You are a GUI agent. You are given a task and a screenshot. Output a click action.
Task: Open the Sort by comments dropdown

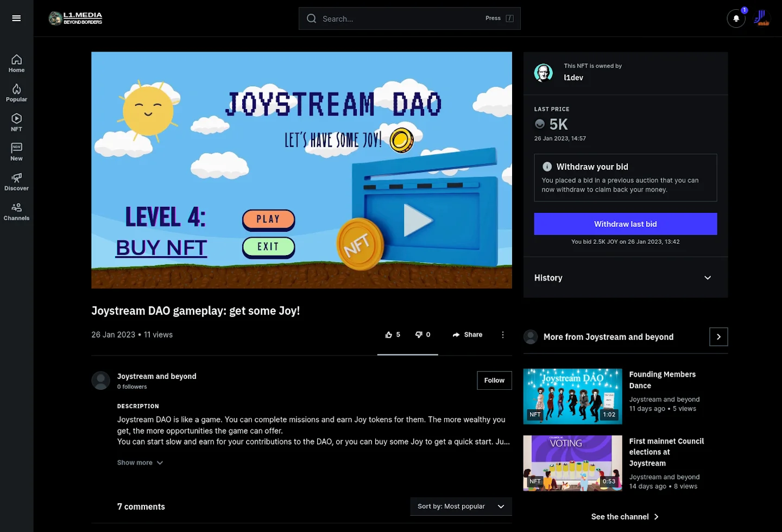tap(461, 506)
